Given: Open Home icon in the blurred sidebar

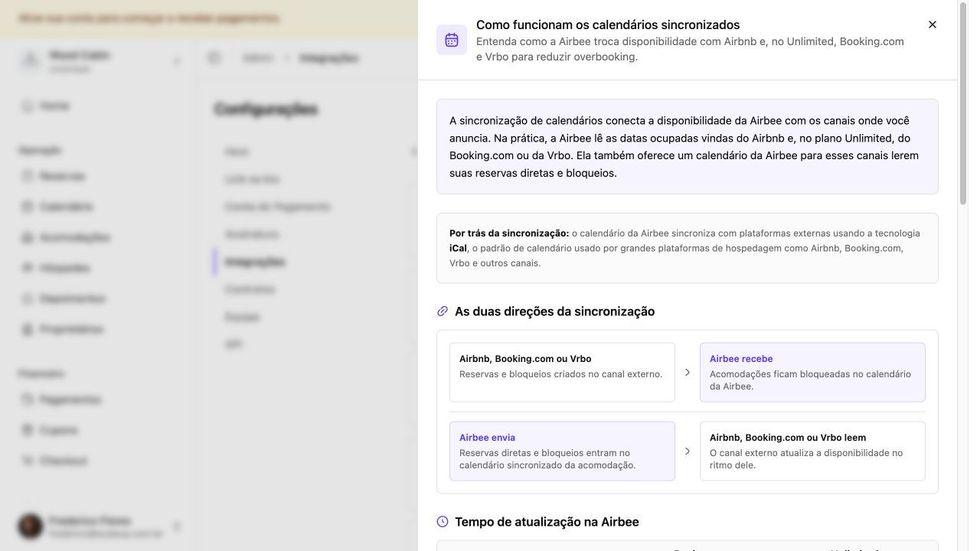Looking at the screenshot, I should [28, 106].
